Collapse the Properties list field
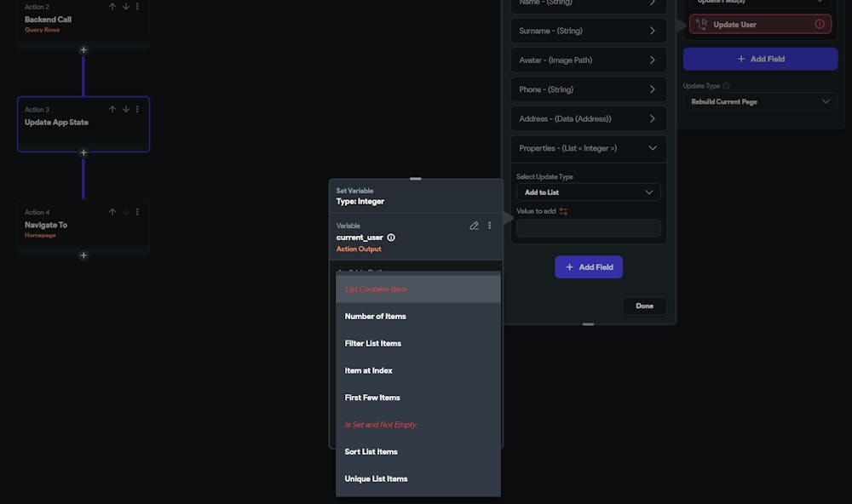852x504 pixels. click(653, 148)
